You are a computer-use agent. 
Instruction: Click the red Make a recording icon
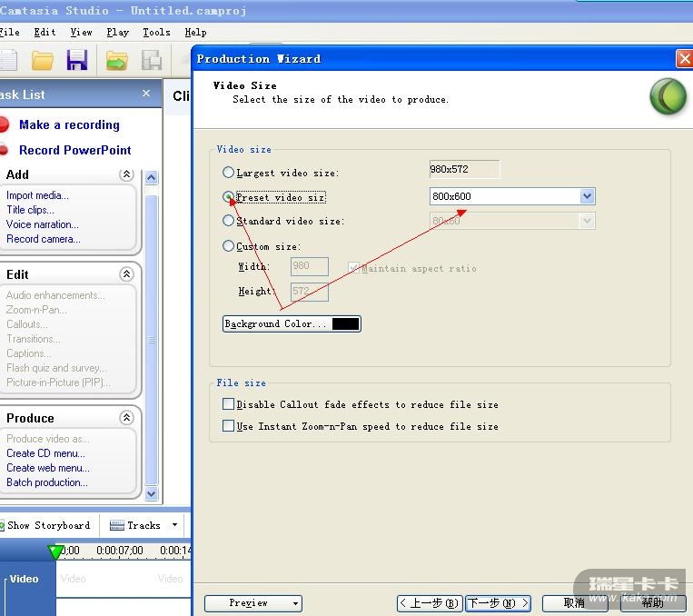click(4, 124)
